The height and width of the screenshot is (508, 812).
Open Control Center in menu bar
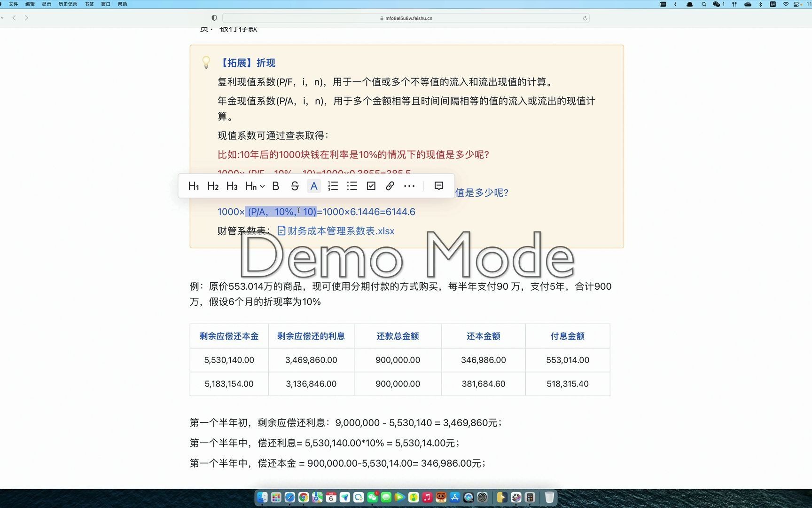tap(796, 4)
